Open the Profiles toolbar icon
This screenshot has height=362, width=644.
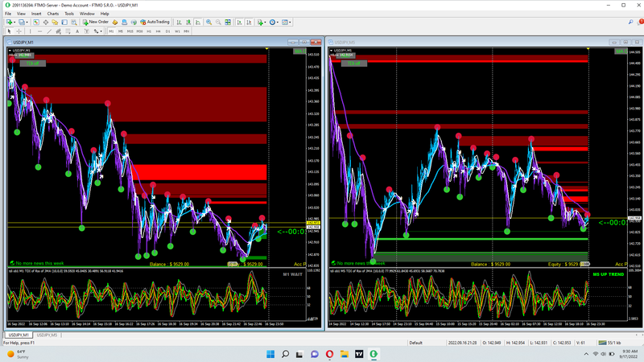(x=22, y=23)
